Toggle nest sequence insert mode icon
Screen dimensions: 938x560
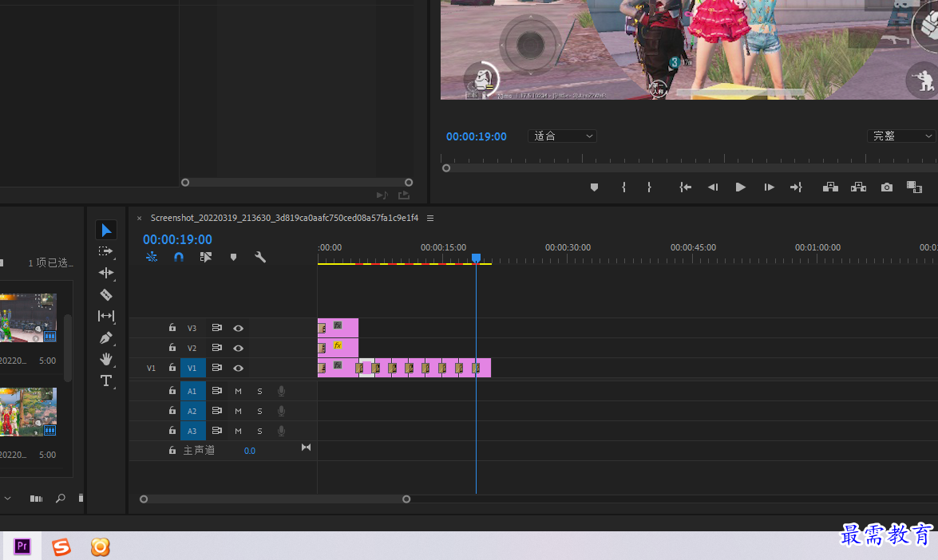point(152,257)
